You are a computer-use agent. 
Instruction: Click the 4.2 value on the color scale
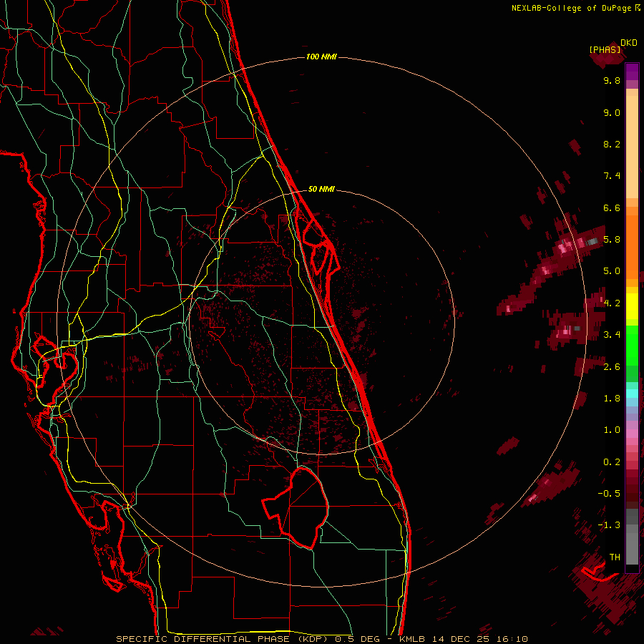[612, 303]
